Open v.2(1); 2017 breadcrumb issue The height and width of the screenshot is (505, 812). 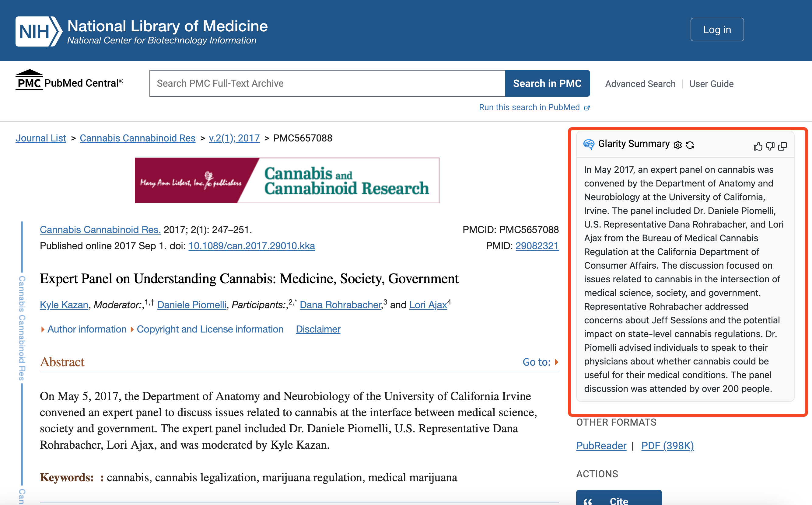click(234, 138)
